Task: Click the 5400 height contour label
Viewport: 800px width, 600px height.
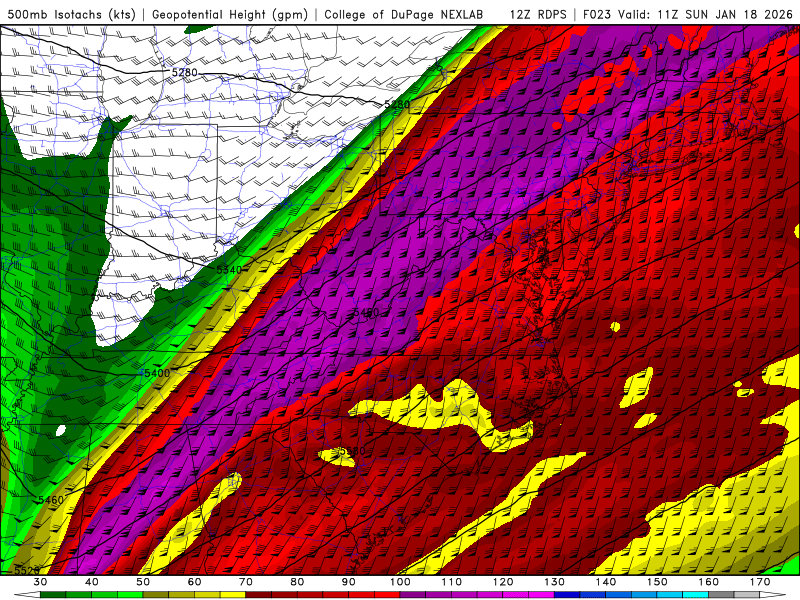Action: coord(157,373)
